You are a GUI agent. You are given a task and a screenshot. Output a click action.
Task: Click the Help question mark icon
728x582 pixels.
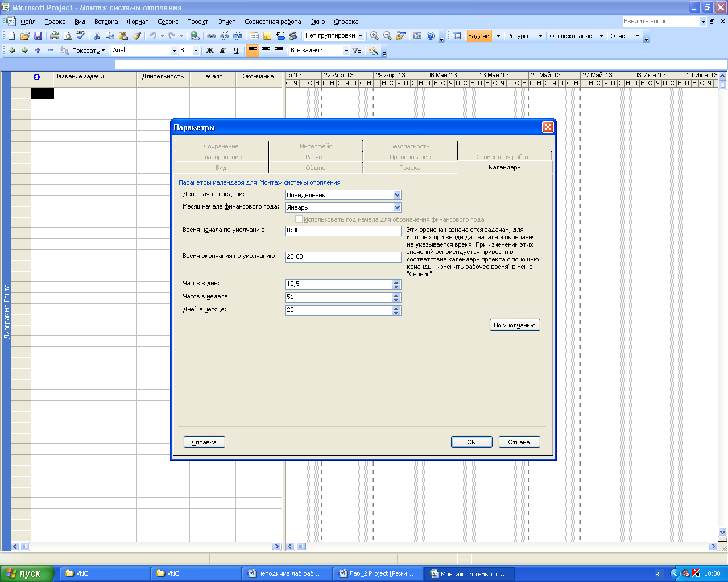430,36
